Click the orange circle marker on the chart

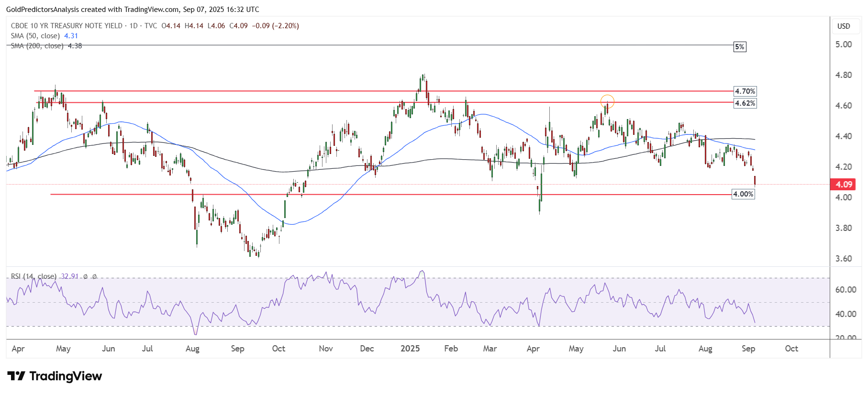click(607, 101)
